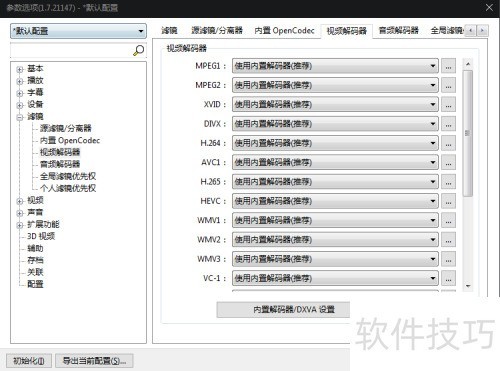Click decoder list scrollbar down arrow
Screen dimensions: 500x371
click(468, 286)
